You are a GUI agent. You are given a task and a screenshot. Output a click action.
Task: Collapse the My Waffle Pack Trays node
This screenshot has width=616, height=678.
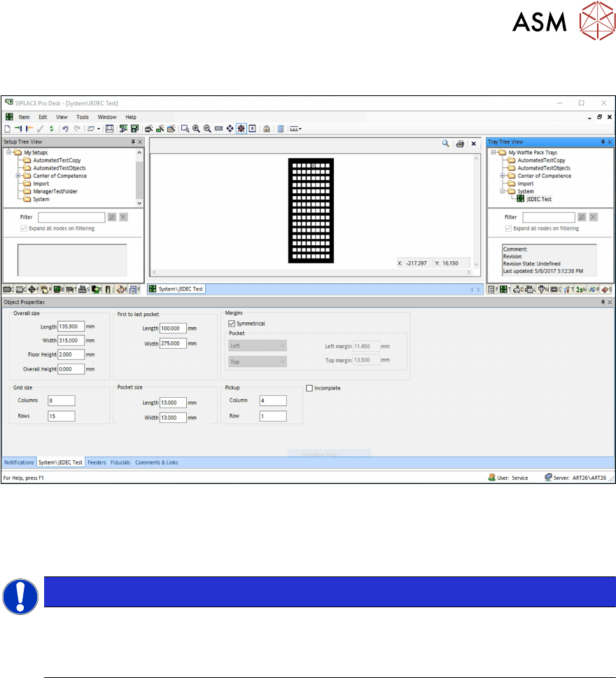(x=493, y=152)
